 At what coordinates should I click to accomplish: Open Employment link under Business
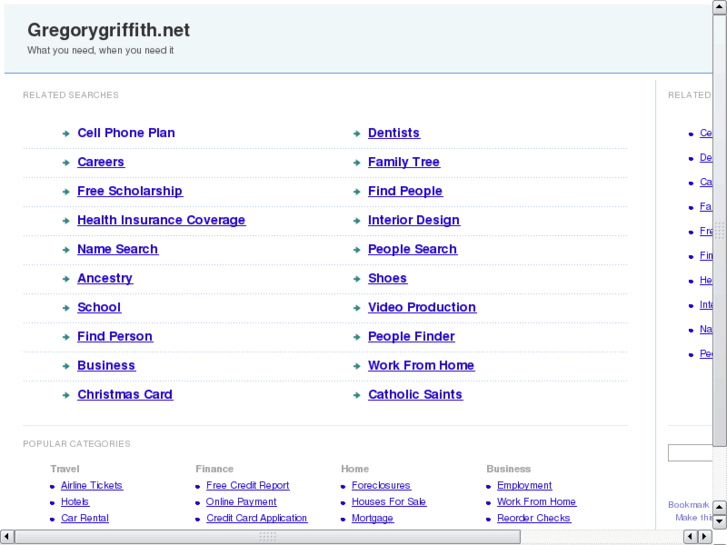524,485
